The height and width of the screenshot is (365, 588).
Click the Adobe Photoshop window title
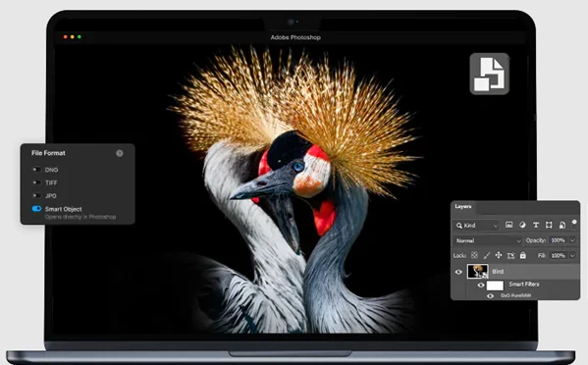[295, 37]
